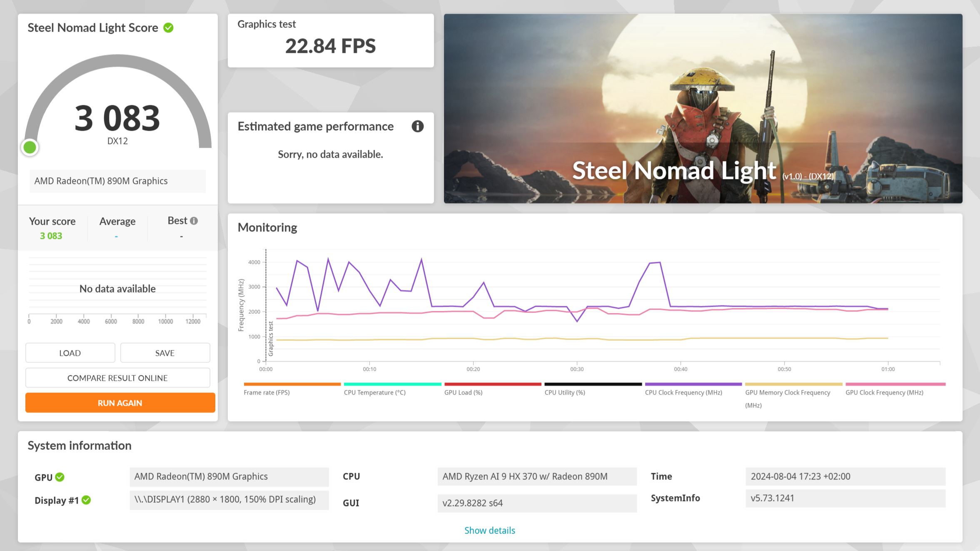Click the Estimated game performance info icon

coord(417,127)
